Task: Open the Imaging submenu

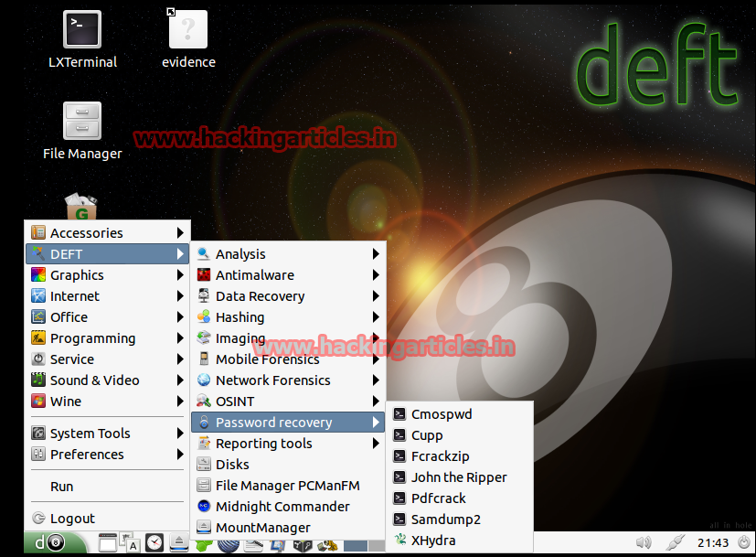Action: [288, 338]
